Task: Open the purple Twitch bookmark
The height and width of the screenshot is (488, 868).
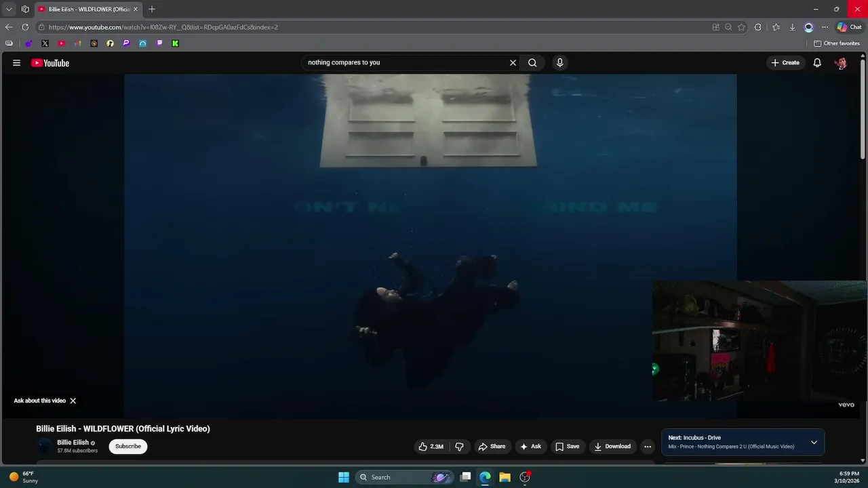Action: (x=159, y=43)
